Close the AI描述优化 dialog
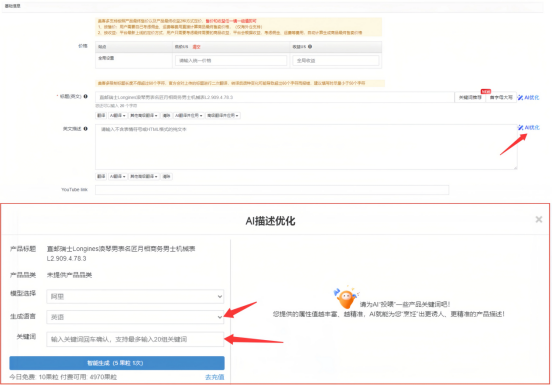The image size is (552, 385). point(539,220)
